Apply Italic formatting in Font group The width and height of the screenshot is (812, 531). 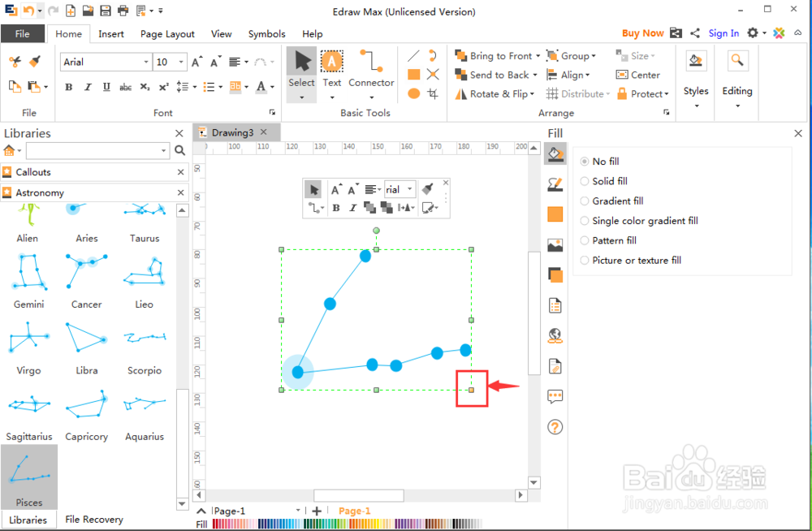(88, 87)
